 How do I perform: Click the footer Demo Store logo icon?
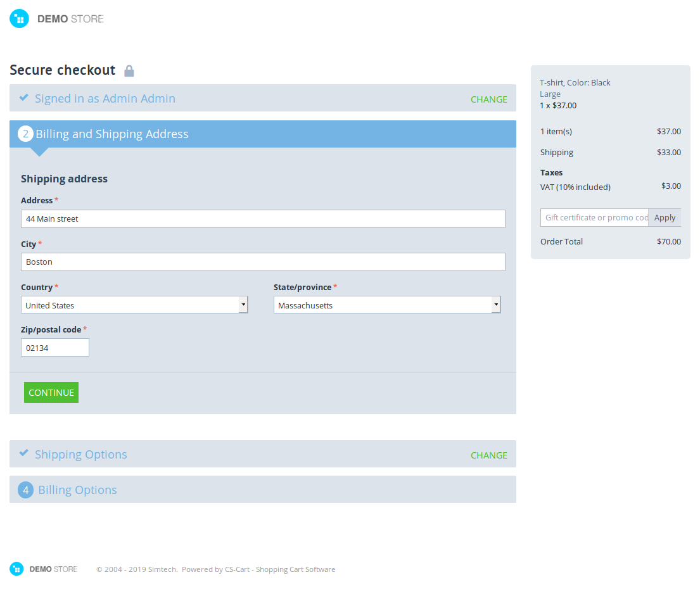16,569
